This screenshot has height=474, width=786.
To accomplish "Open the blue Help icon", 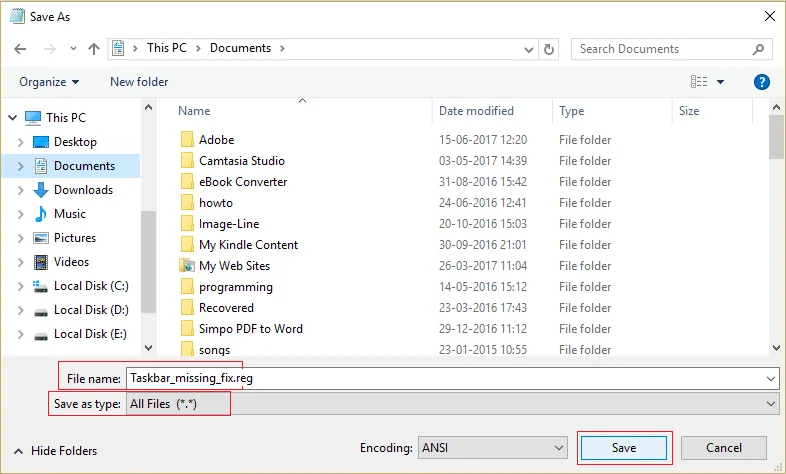I will (761, 82).
